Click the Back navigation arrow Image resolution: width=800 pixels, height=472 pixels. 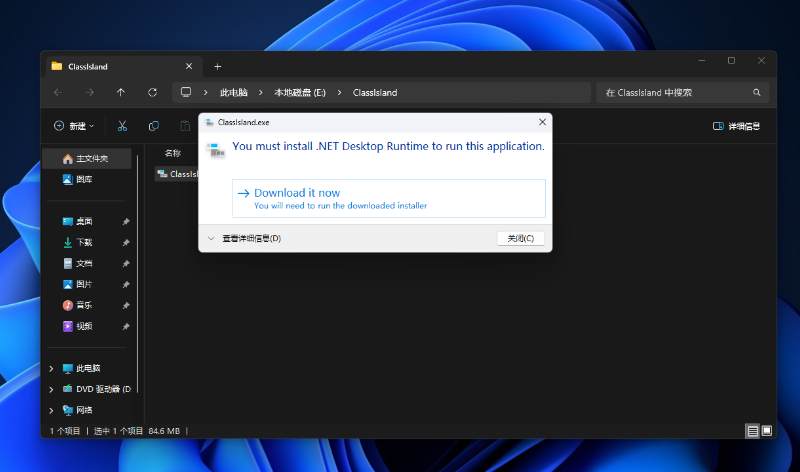[x=58, y=92]
